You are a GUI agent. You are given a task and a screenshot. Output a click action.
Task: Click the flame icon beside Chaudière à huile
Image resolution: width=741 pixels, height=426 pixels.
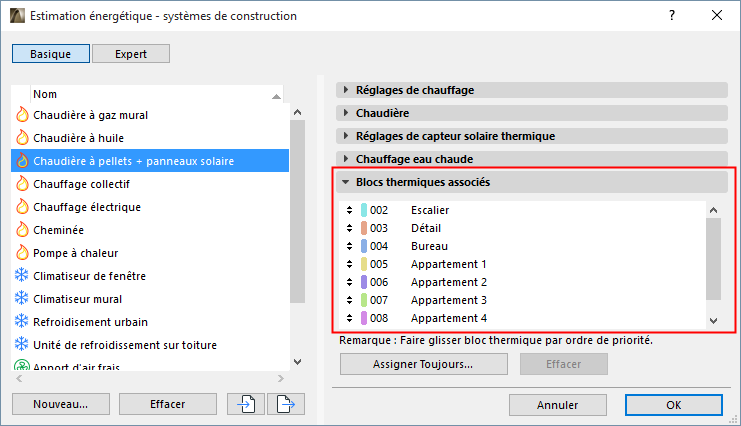(x=22, y=138)
